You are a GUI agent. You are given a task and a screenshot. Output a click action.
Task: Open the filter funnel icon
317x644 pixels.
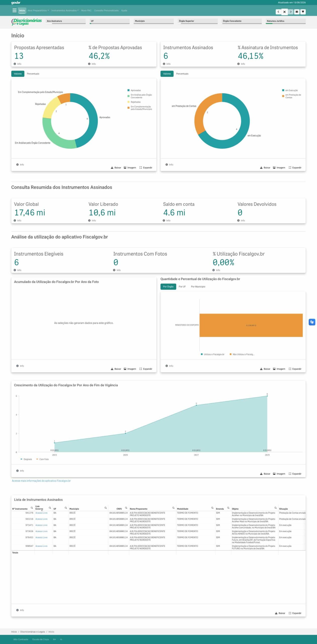(303, 12)
